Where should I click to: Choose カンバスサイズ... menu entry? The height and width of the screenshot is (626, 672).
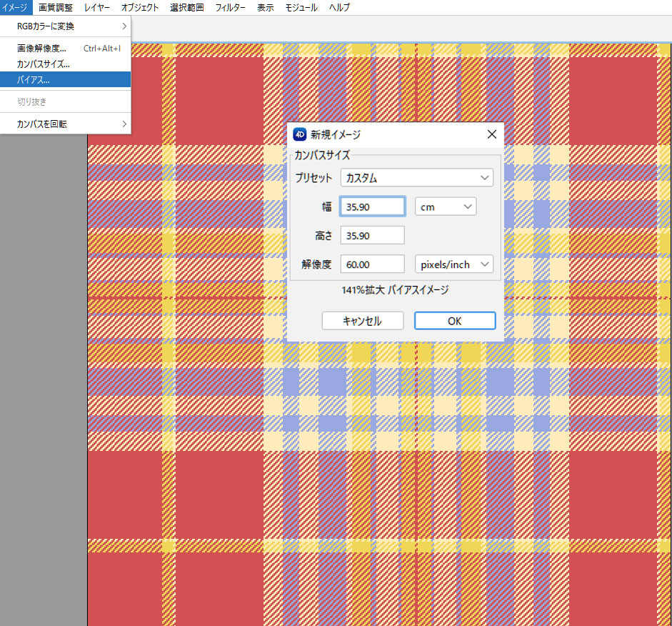click(x=66, y=64)
